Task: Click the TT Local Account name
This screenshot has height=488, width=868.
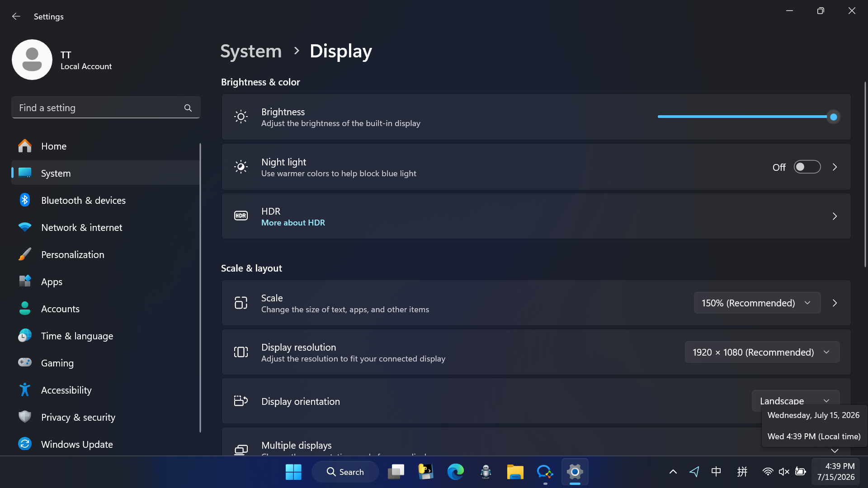Action: point(86,60)
